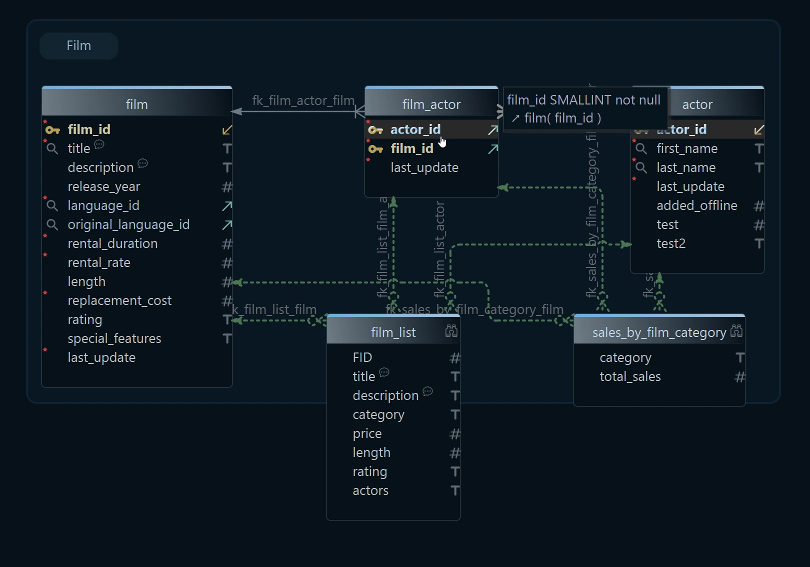Select FID column in film_list view
This screenshot has width=810, height=567.
point(393,358)
